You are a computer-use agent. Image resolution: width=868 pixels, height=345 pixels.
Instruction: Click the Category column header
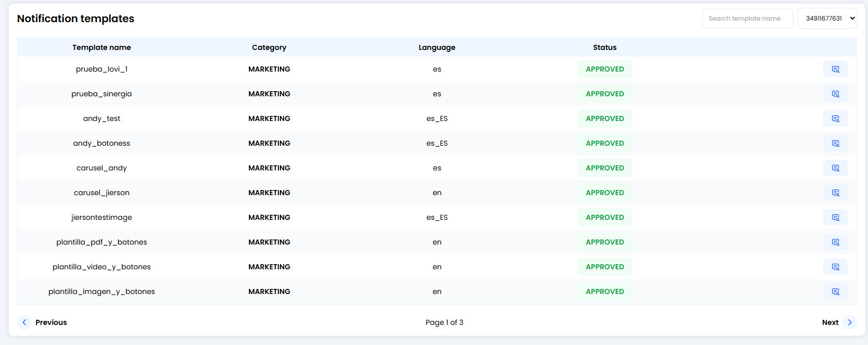269,47
